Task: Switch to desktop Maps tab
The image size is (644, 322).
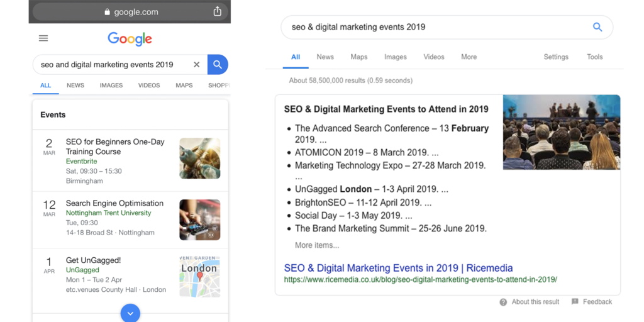Action: (x=359, y=57)
